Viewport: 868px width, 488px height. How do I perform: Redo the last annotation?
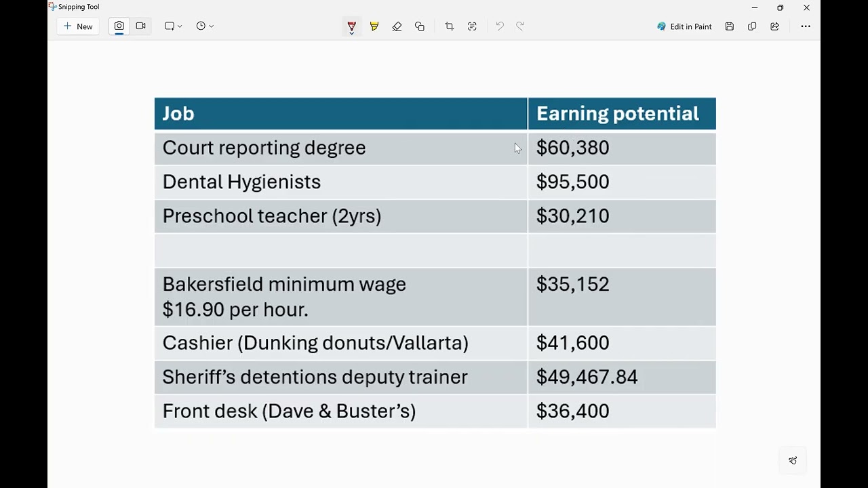pyautogui.click(x=520, y=26)
